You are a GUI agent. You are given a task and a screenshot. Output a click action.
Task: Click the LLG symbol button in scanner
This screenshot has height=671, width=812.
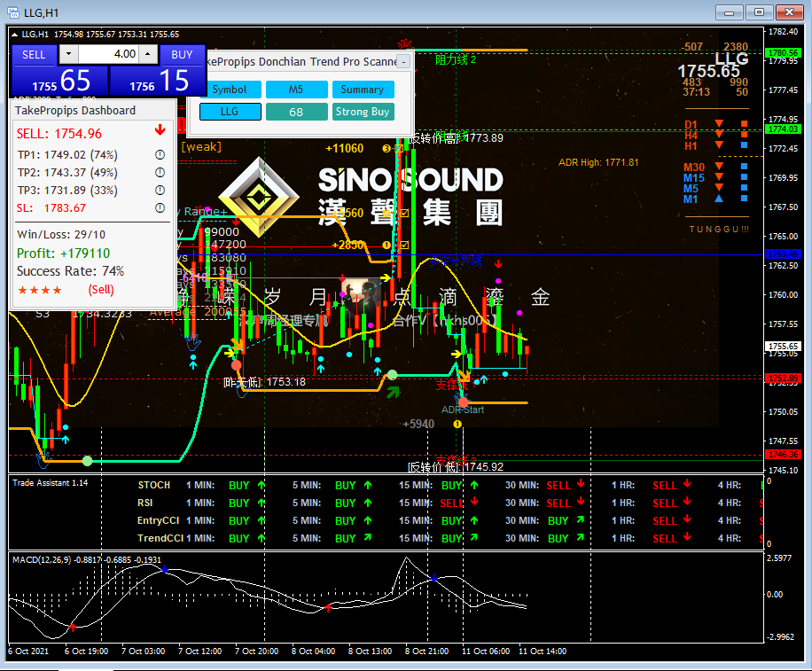[230, 112]
